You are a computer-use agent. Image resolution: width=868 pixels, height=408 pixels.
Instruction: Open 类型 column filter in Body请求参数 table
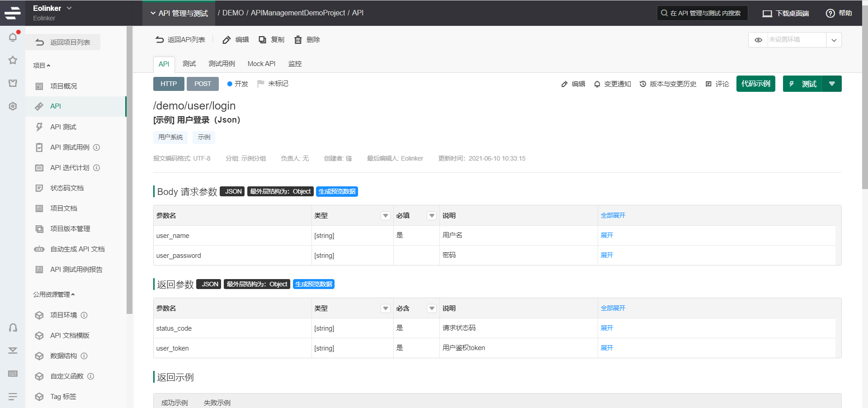tap(385, 216)
